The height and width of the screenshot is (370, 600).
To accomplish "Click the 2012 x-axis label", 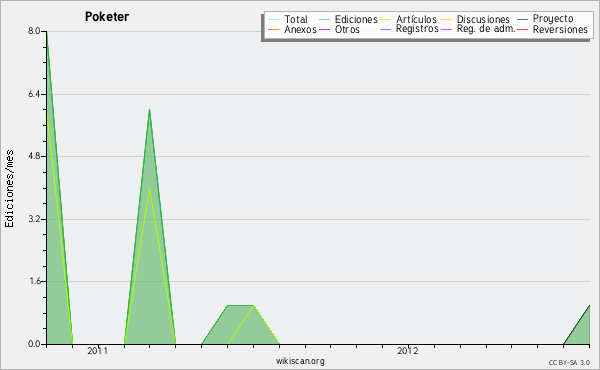I will [408, 351].
